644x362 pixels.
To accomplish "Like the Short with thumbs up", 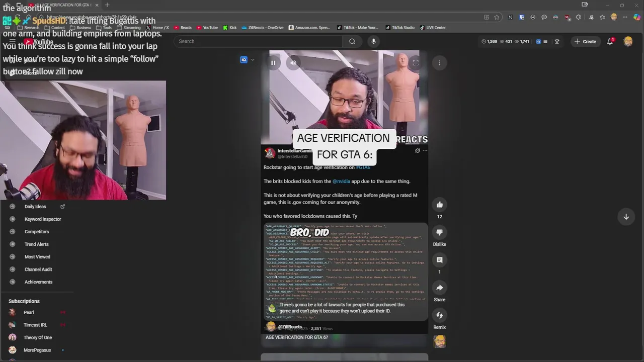I will (440, 205).
